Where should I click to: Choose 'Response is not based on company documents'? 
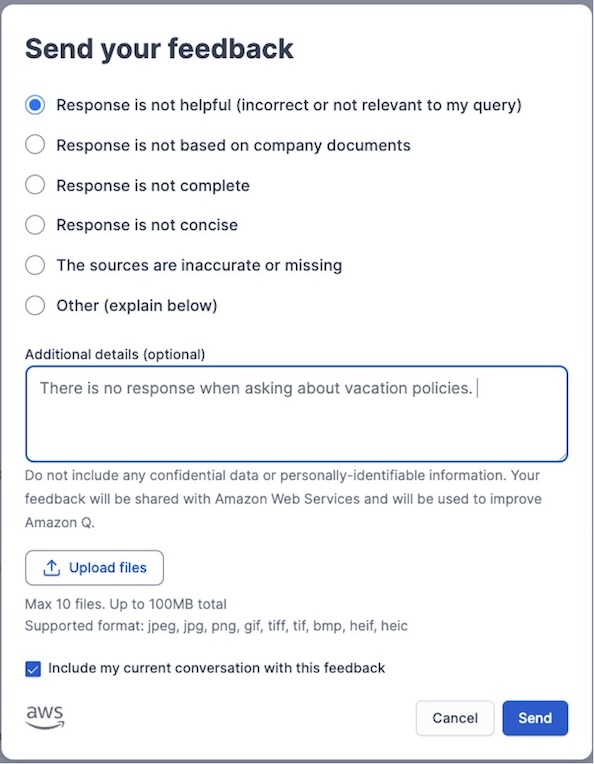pos(35,145)
